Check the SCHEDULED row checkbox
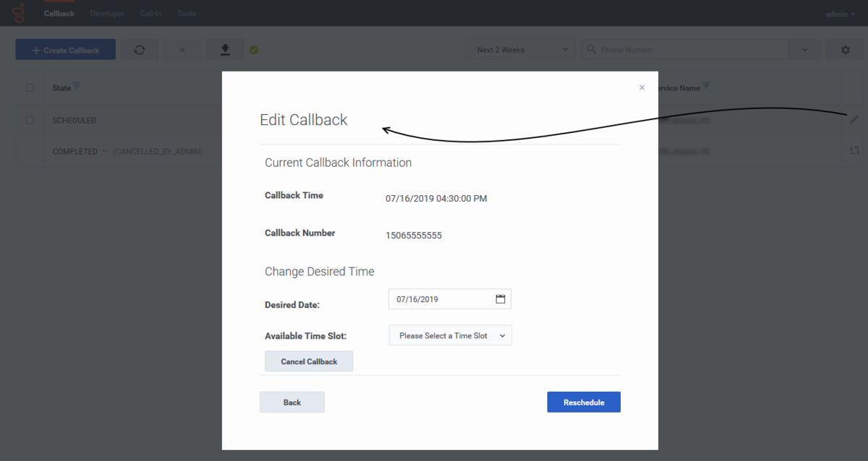 tap(30, 120)
